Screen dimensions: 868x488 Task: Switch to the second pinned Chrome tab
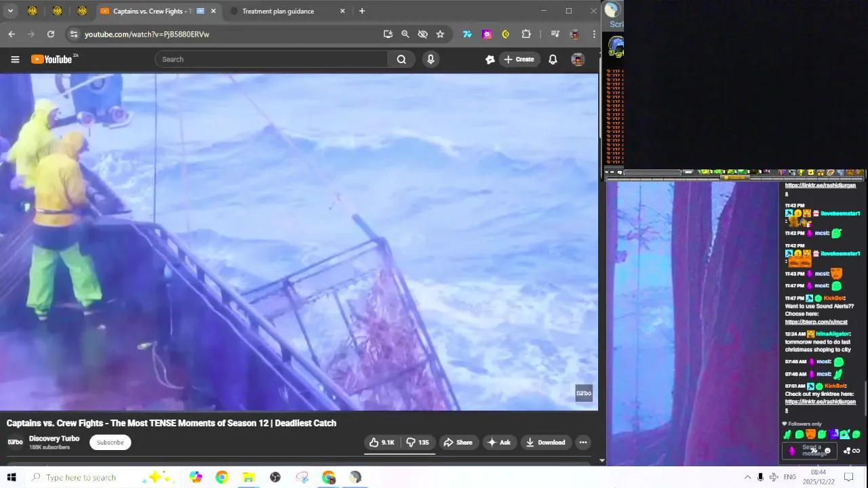coord(57,11)
